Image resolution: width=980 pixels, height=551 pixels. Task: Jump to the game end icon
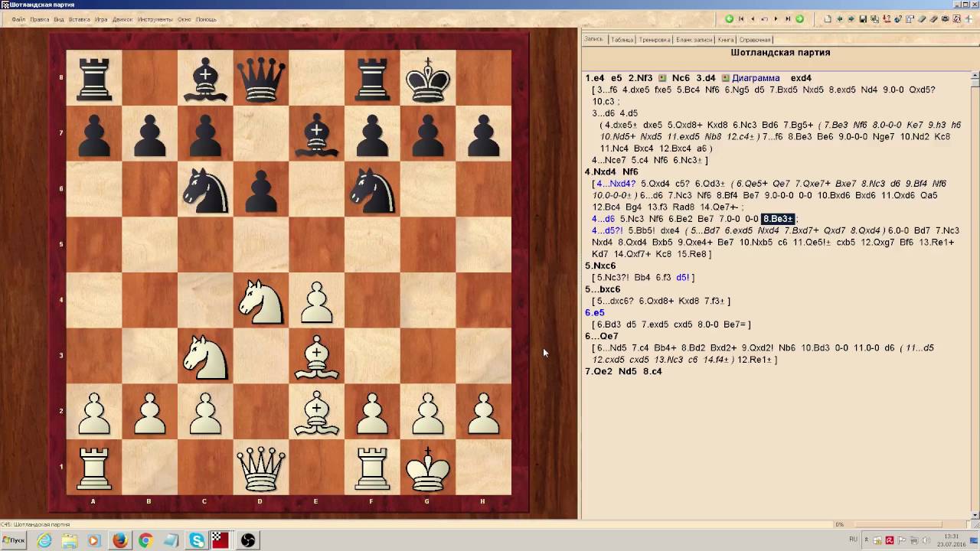[x=788, y=19]
